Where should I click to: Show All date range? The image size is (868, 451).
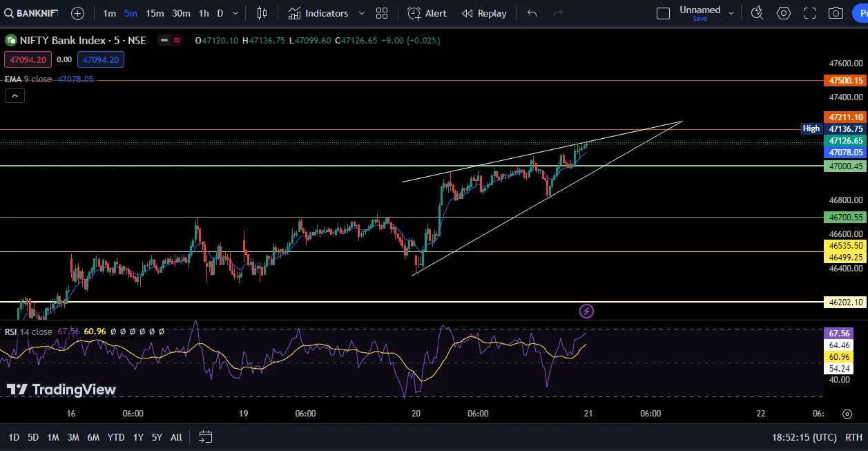pos(176,437)
